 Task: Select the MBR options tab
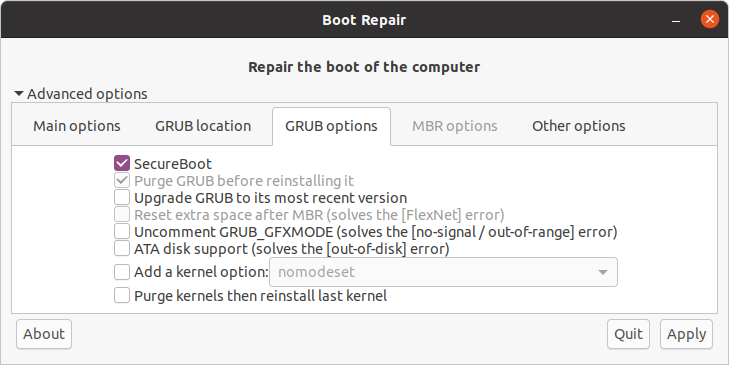tap(455, 126)
